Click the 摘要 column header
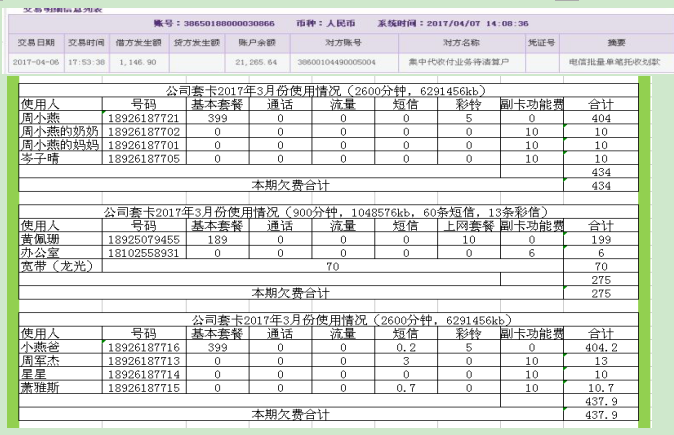674x435 pixels. 616,43
